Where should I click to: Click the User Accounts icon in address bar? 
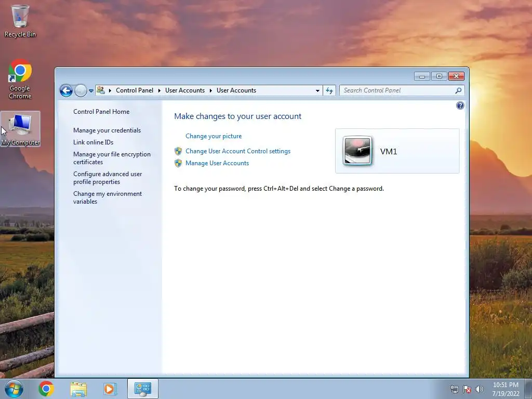(101, 90)
